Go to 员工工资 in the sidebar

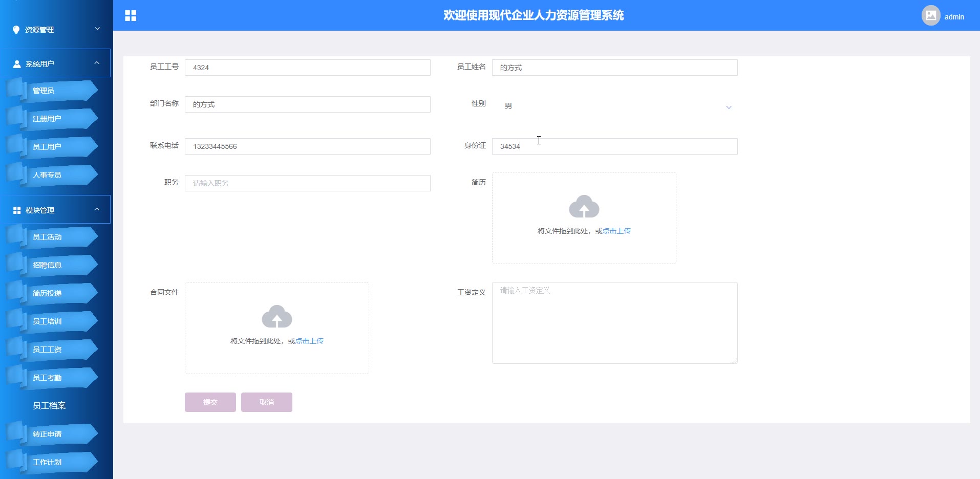click(x=47, y=350)
